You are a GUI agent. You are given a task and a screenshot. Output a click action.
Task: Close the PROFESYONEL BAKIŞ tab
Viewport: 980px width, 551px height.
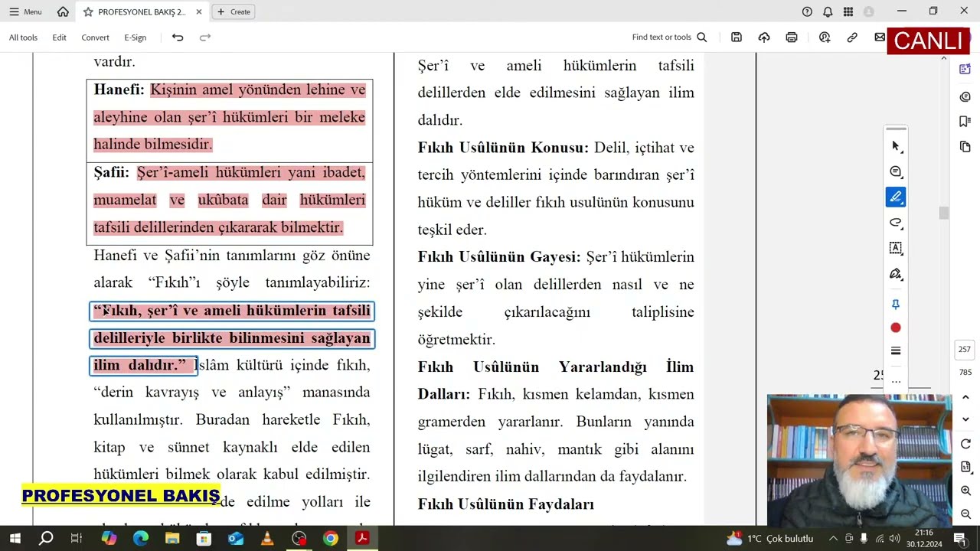[x=199, y=11]
